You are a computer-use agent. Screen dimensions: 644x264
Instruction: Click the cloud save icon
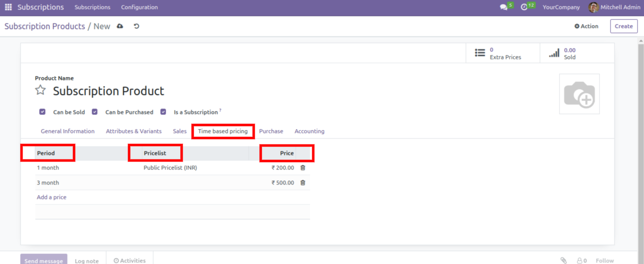click(120, 26)
